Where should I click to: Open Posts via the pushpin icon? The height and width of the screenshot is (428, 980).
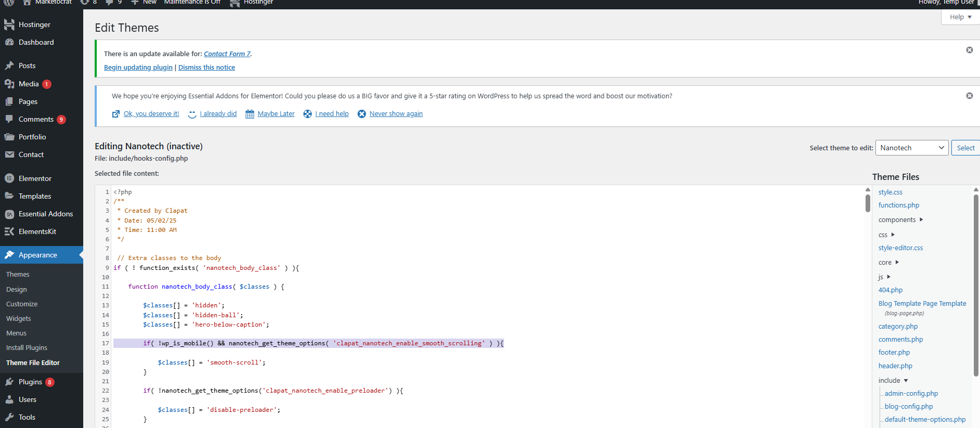[9, 66]
